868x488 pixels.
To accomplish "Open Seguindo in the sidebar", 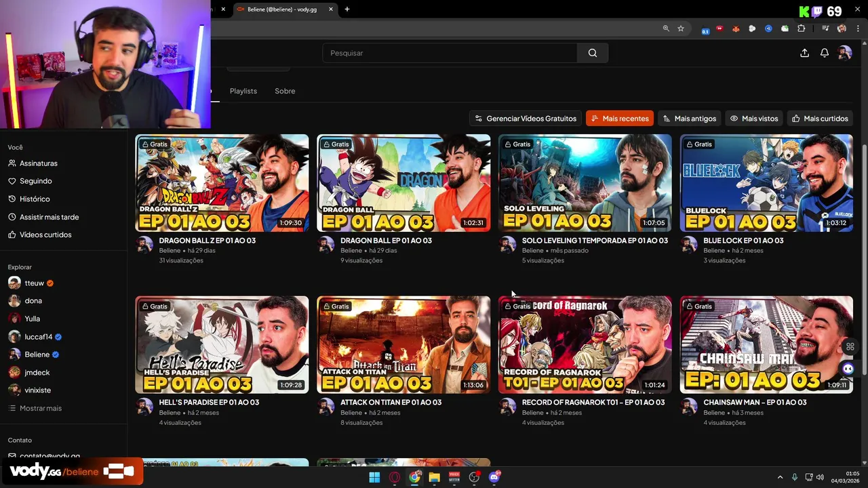I will point(31,181).
